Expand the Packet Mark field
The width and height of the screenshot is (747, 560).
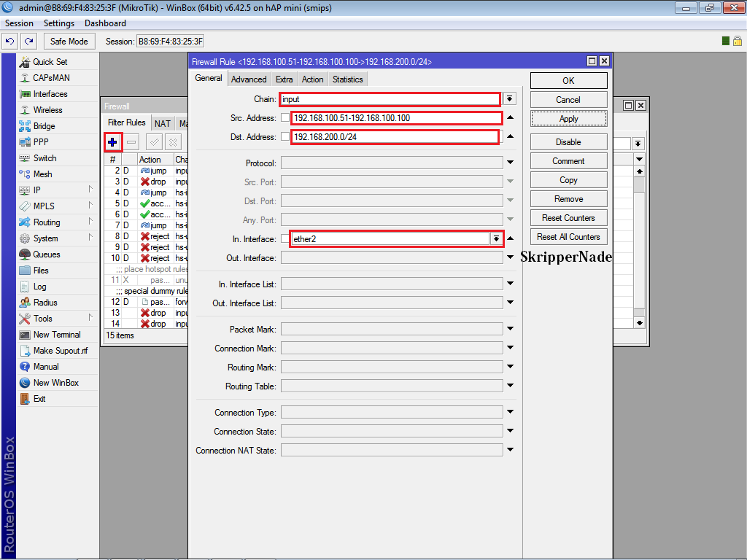(510, 329)
